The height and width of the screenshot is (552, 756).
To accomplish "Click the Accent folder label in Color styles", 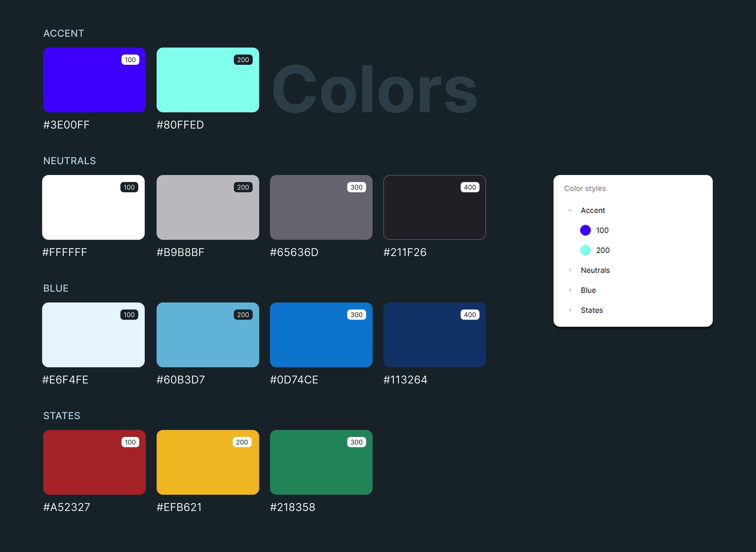I will point(593,211).
